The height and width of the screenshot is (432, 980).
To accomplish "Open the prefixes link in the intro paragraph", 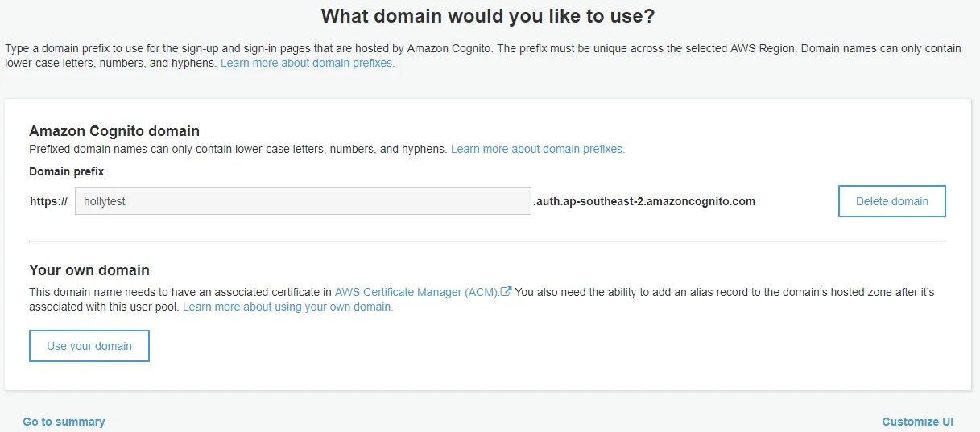I will tap(307, 63).
